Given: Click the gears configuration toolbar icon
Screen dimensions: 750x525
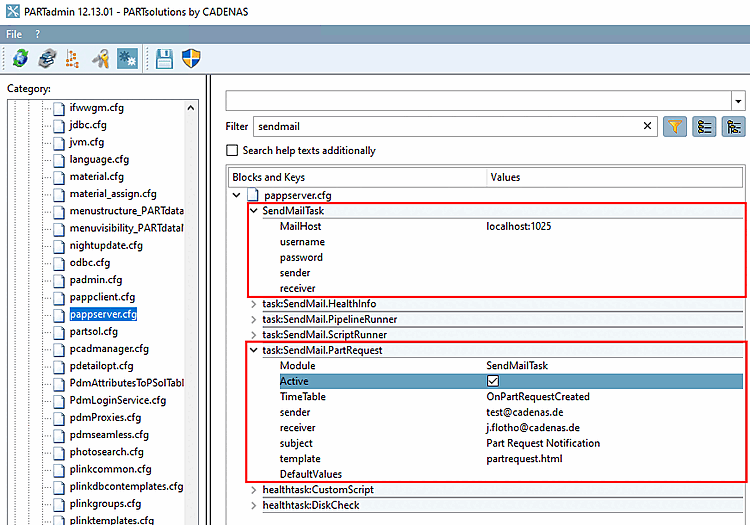Looking at the screenshot, I should tap(127, 58).
